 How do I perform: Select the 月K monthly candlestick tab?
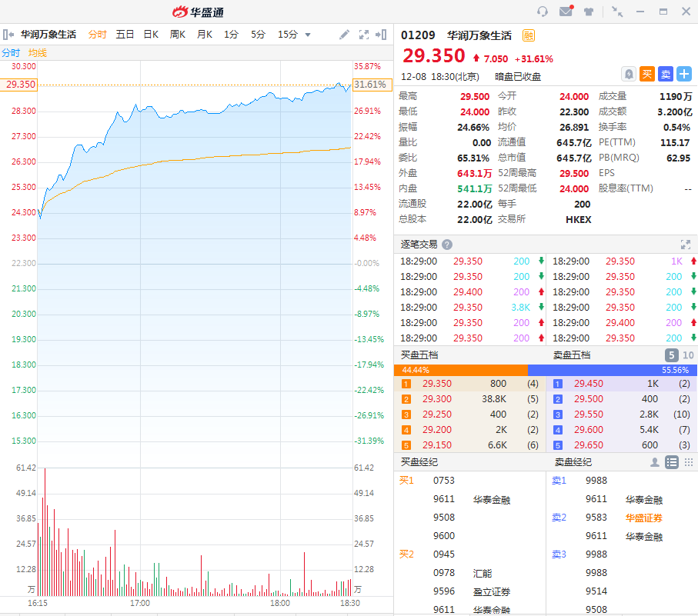tap(205, 35)
